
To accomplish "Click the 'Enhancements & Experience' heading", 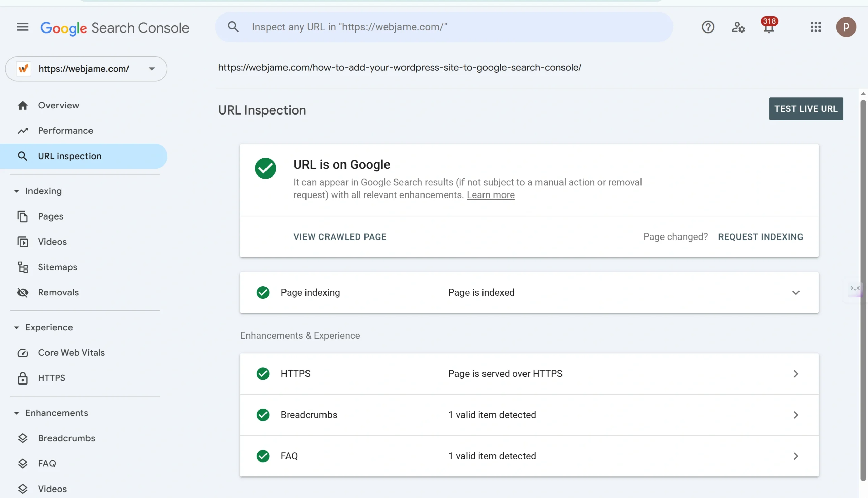I will point(300,335).
